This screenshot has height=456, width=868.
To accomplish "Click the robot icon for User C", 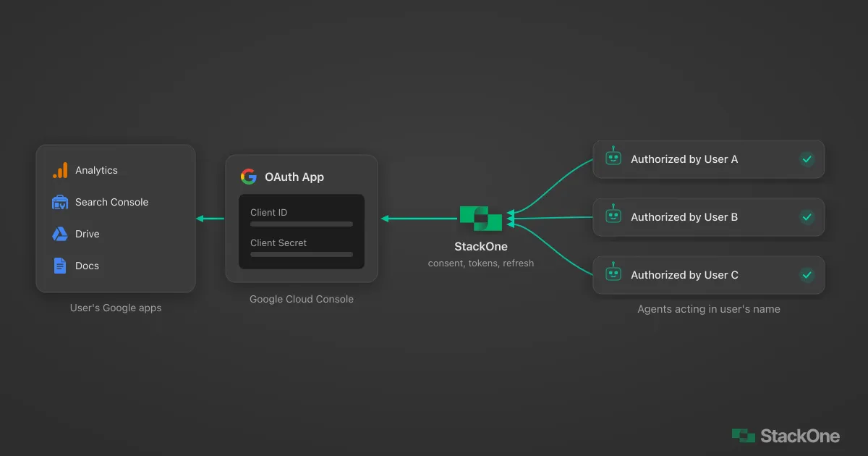I will [613, 274].
